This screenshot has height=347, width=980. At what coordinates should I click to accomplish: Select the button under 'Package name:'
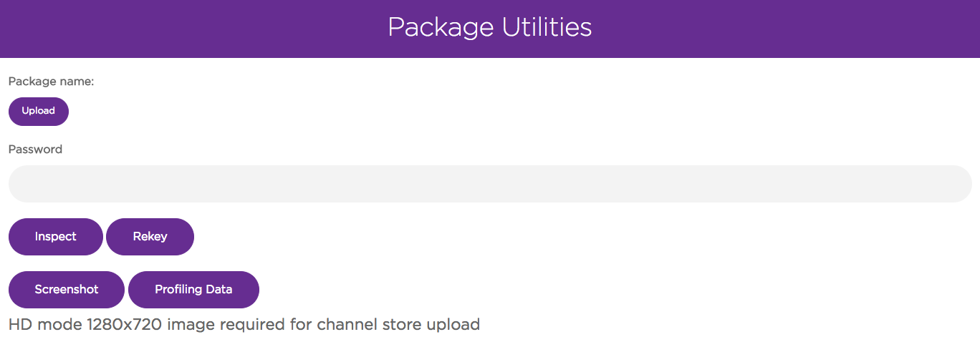(39, 112)
